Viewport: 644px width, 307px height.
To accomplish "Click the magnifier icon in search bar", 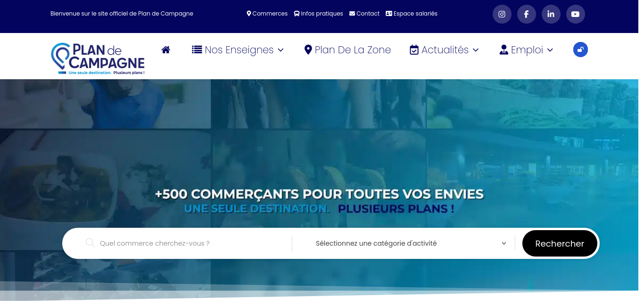I will (90, 243).
